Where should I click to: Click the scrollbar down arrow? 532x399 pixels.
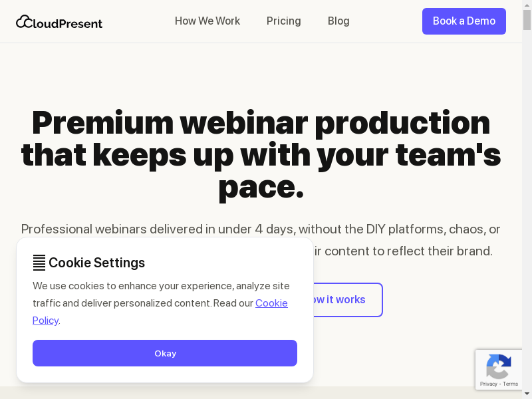pyautogui.click(x=527, y=394)
